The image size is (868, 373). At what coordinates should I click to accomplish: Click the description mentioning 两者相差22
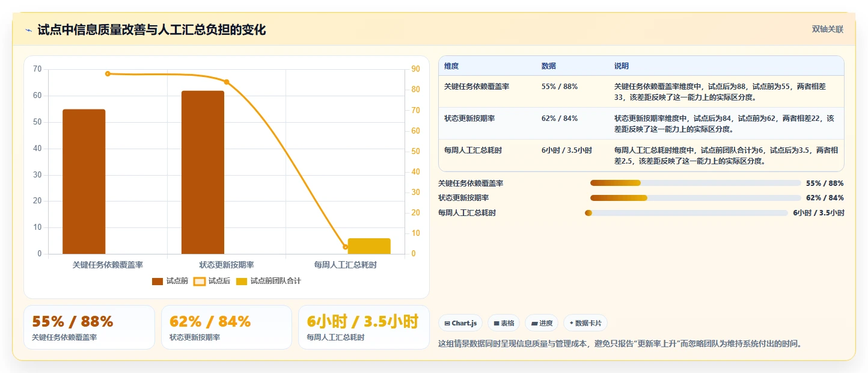[x=726, y=123]
